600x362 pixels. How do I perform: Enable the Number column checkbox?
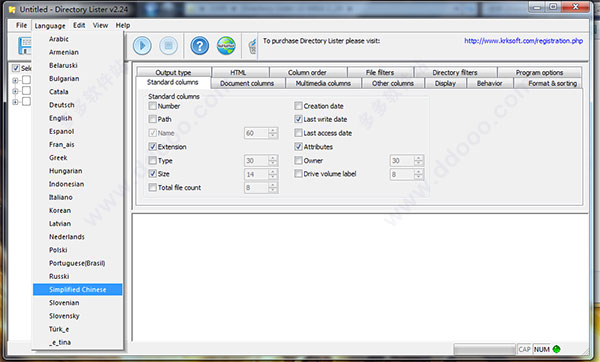pyautogui.click(x=153, y=106)
